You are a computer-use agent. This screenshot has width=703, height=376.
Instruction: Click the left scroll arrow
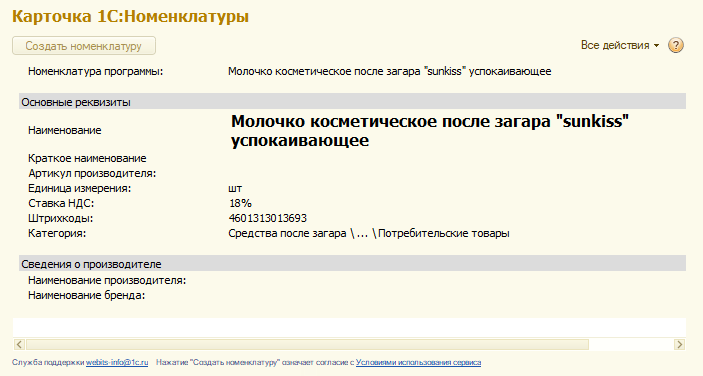(19, 344)
